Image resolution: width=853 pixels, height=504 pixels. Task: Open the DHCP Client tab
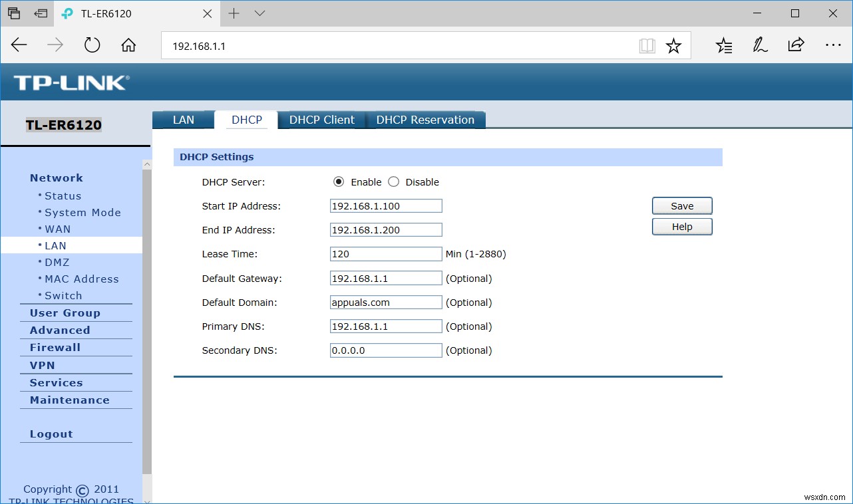pos(322,120)
